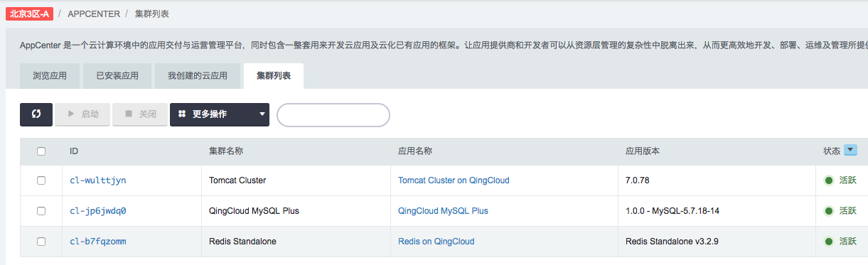Screen dimensions: 868x265
Task: Click the 更多操作 grid icon
Action: click(182, 114)
